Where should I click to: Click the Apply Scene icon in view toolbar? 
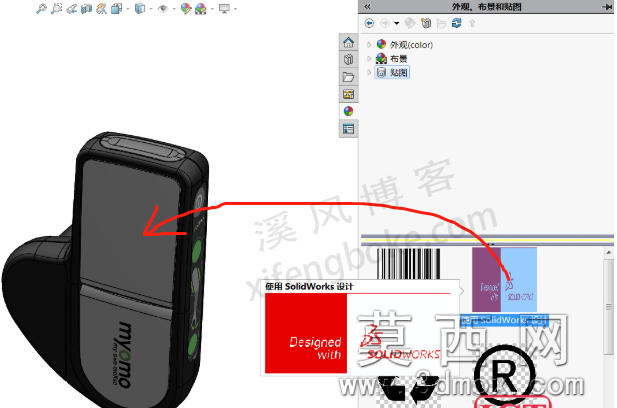[x=201, y=8]
